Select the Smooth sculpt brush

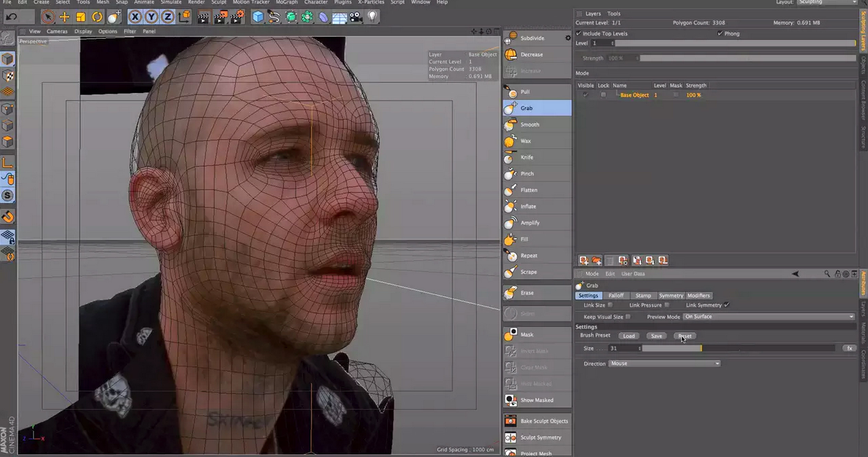(529, 125)
